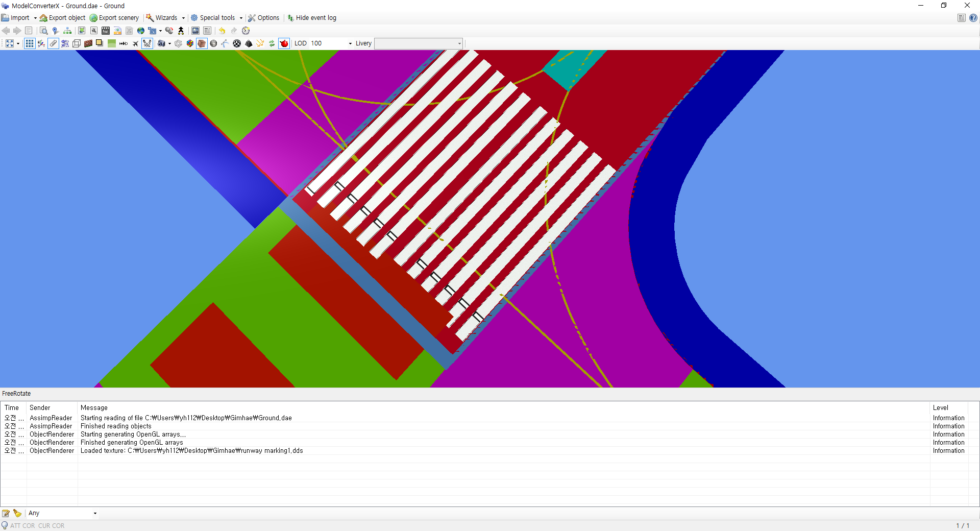The image size is (980, 531).
Task: Toggle the red teapot render option
Action: point(284,43)
